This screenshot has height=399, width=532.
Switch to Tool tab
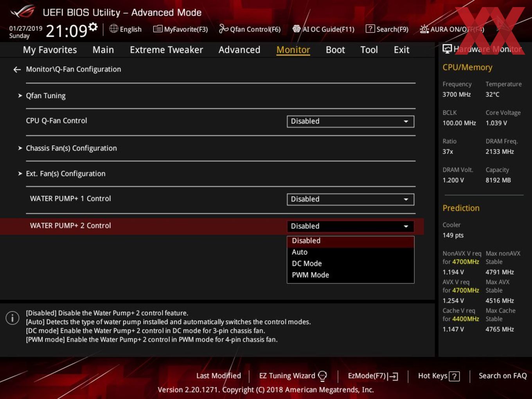369,50
